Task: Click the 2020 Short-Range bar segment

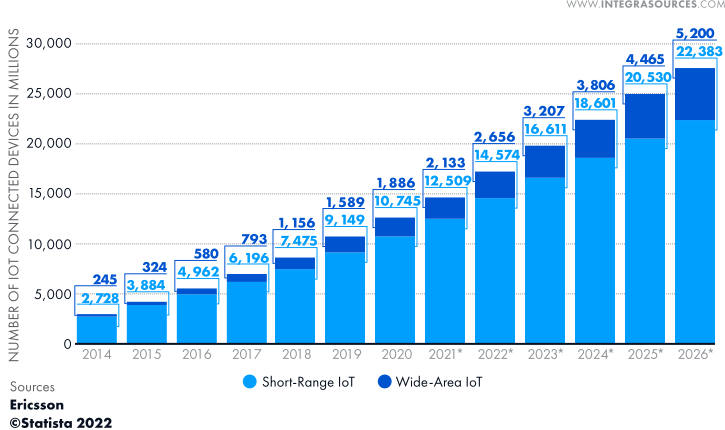Action: [x=396, y=290]
